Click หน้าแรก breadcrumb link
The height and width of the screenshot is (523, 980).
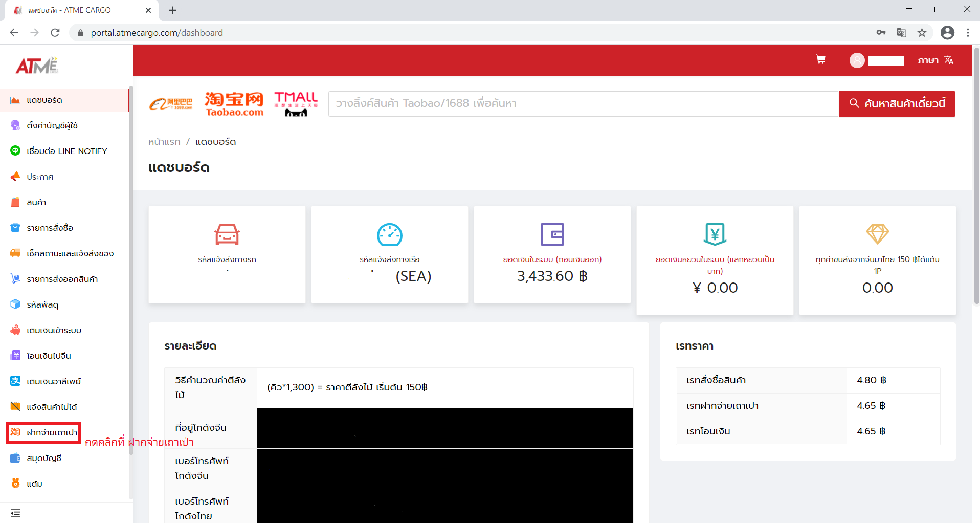(164, 142)
